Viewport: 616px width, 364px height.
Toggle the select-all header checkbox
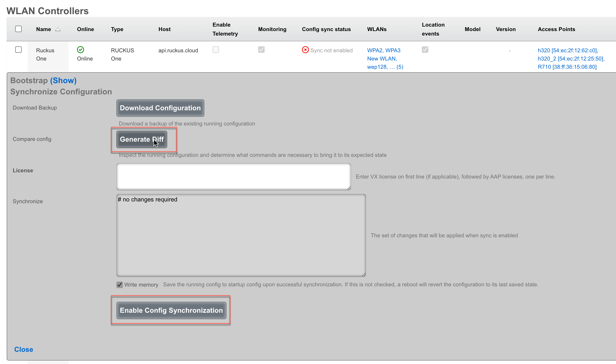point(18,29)
